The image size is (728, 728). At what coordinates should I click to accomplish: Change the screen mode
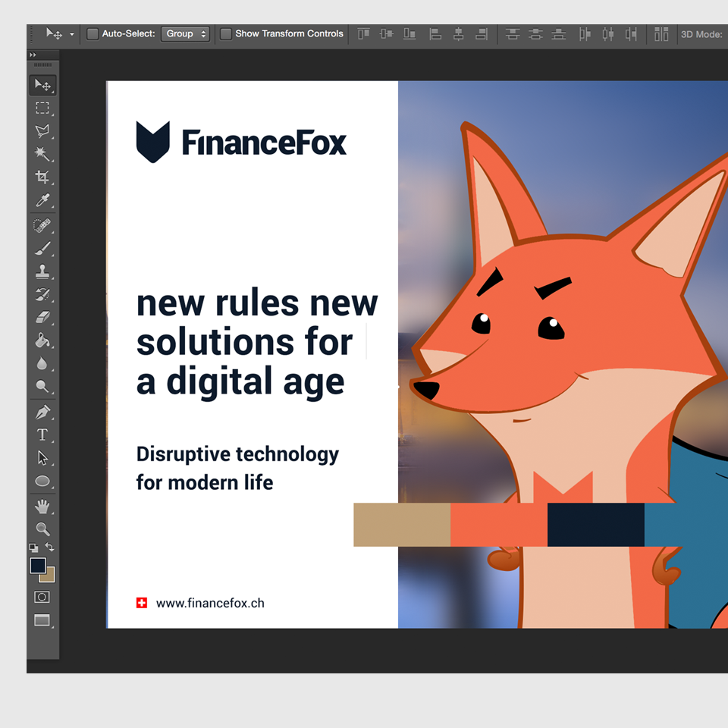click(42, 620)
